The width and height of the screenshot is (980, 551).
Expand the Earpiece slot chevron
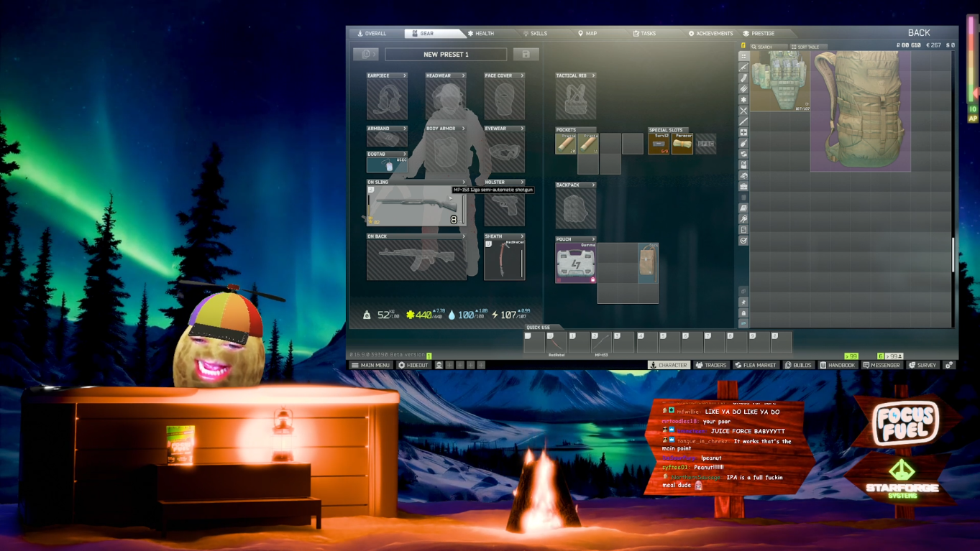404,75
